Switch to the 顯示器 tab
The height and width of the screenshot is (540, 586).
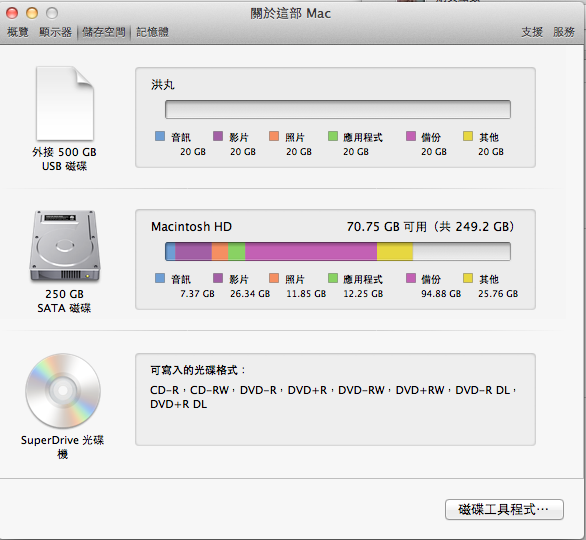(x=55, y=32)
